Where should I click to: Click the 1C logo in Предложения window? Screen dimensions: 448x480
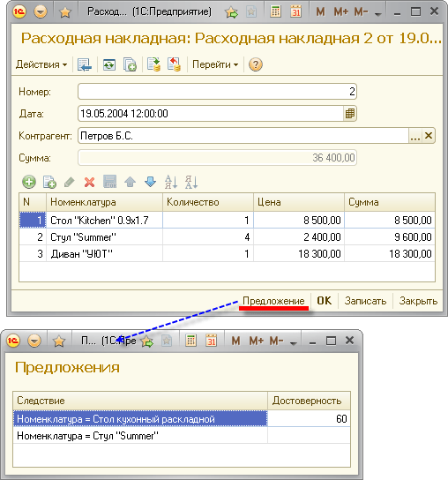[13, 341]
